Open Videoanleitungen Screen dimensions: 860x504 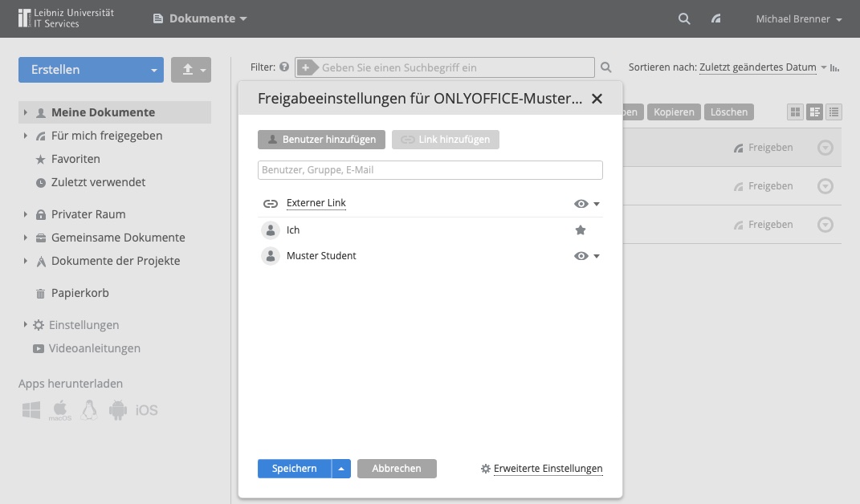tap(94, 348)
